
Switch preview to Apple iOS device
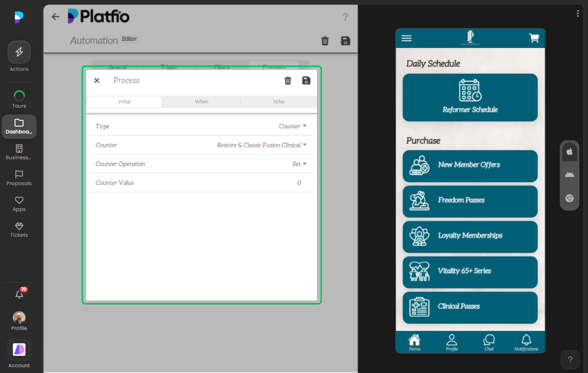569,152
